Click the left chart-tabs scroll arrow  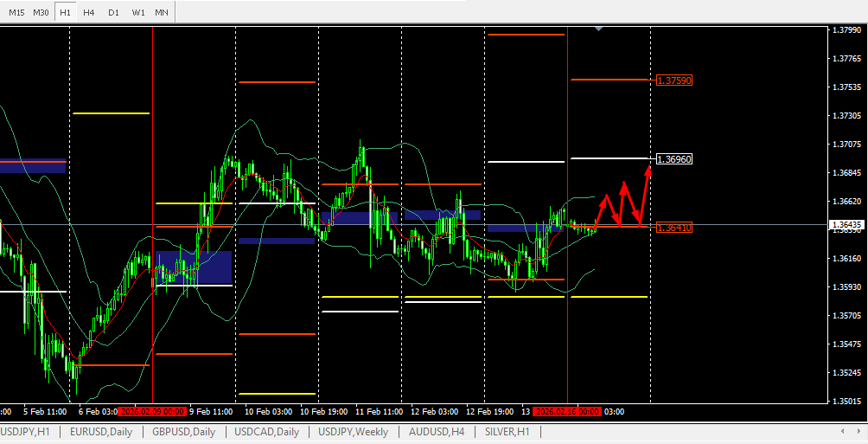(843, 431)
